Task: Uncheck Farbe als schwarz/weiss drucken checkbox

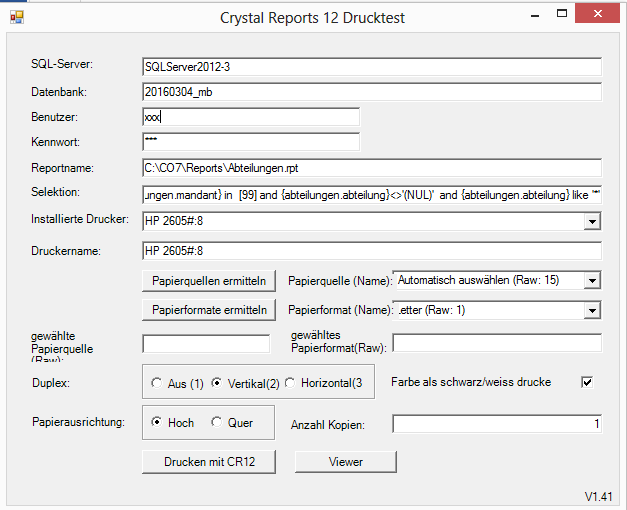Action: (587, 382)
